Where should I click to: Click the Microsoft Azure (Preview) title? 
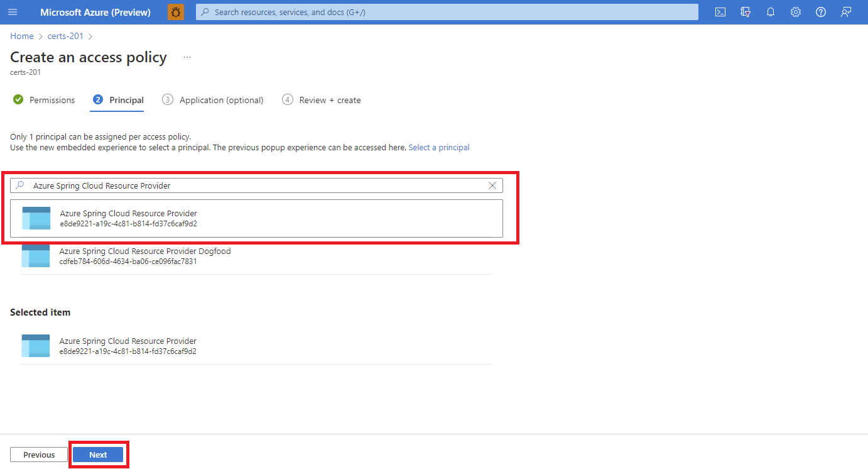pos(95,12)
